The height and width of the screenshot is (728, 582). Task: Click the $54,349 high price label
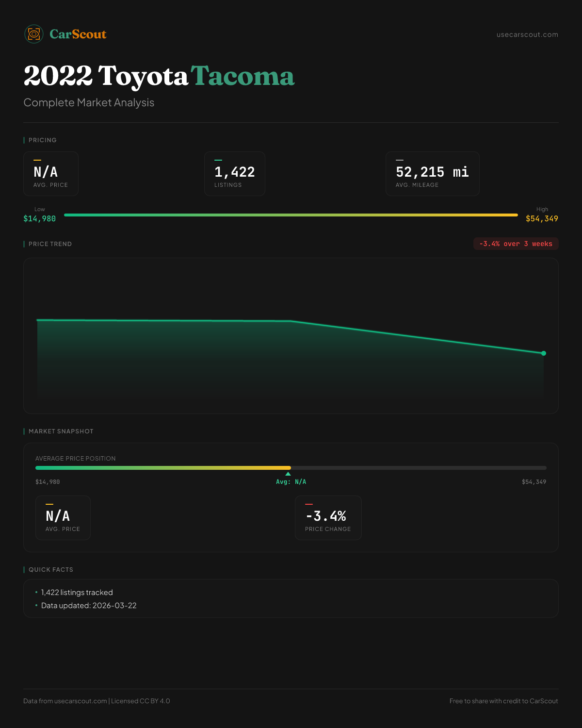(542, 219)
